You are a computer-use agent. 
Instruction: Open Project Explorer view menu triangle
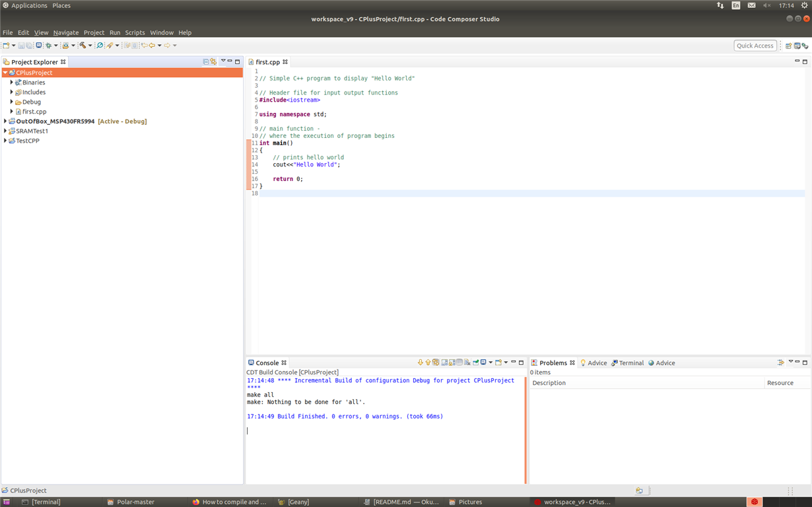[x=223, y=61]
